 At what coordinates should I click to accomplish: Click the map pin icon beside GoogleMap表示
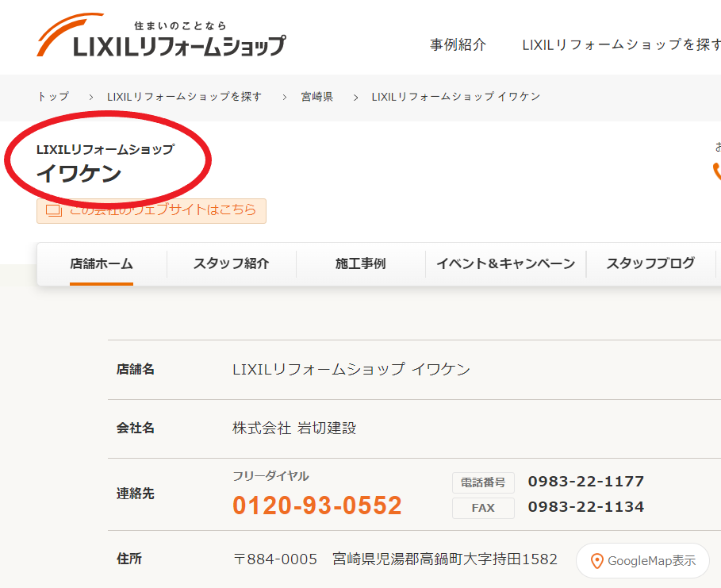coord(596,561)
